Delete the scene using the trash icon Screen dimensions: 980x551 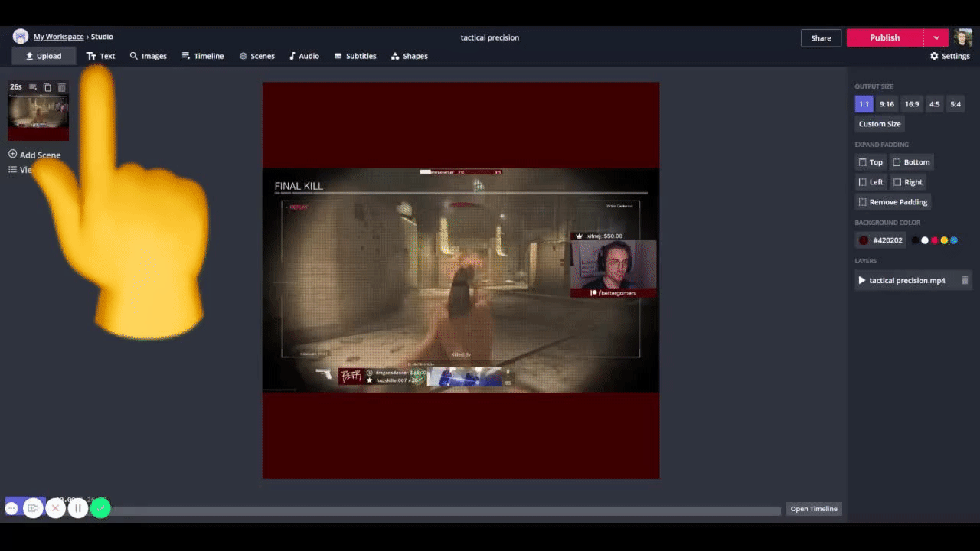pos(62,87)
